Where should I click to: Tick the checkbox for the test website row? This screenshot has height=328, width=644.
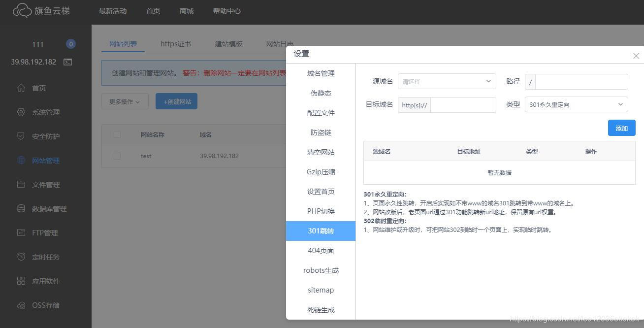click(117, 156)
